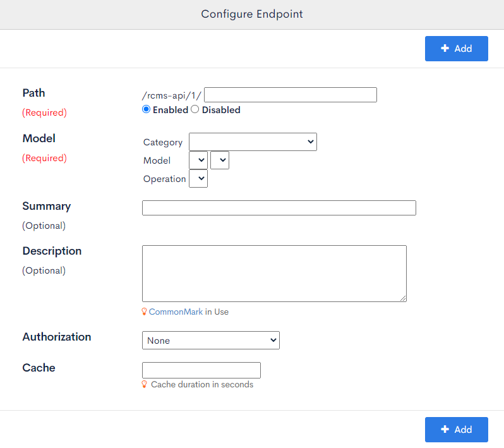504x448 pixels.
Task: Click the 'Configure Endpoint' title text
Action: [251, 14]
